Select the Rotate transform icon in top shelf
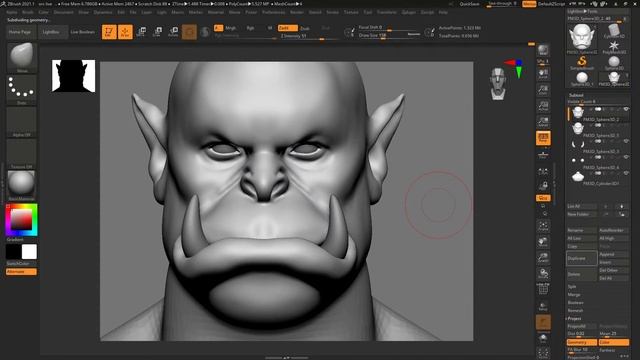The width and height of the screenshot is (640, 360). point(173,32)
